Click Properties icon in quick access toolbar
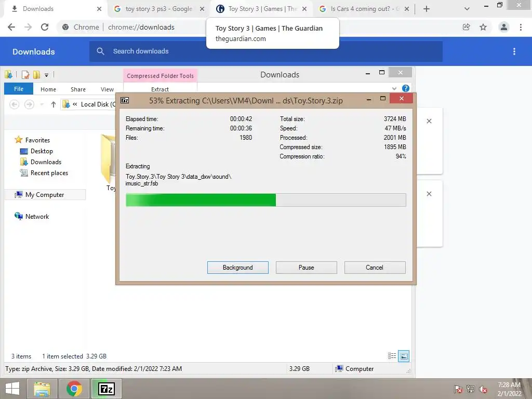The height and width of the screenshot is (399, 532). (x=25, y=75)
